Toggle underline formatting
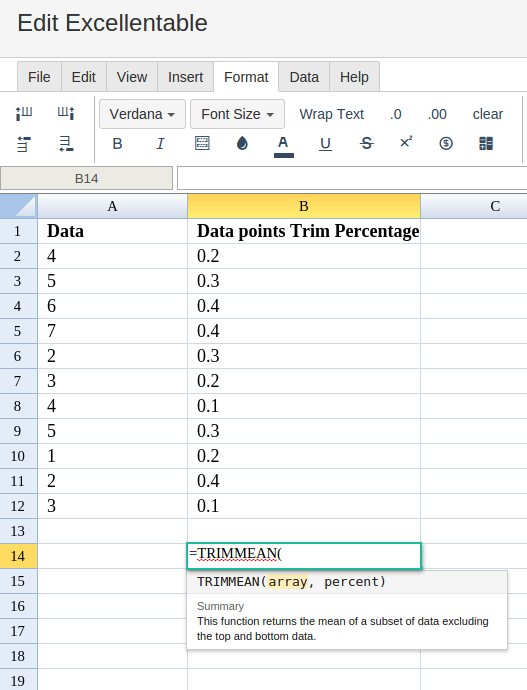The height and width of the screenshot is (690, 527). tap(325, 144)
